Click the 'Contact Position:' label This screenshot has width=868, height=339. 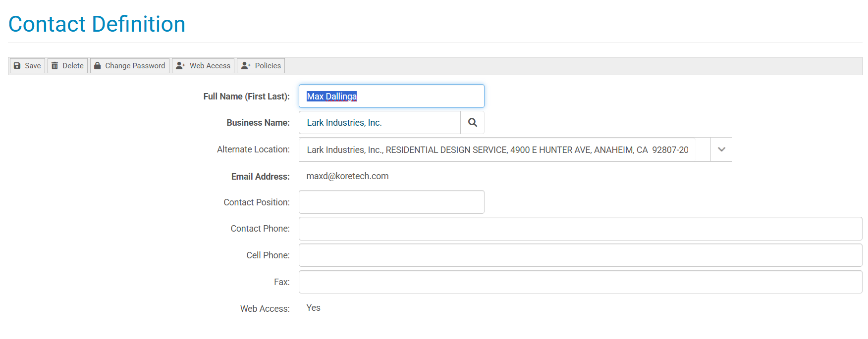[257, 202]
